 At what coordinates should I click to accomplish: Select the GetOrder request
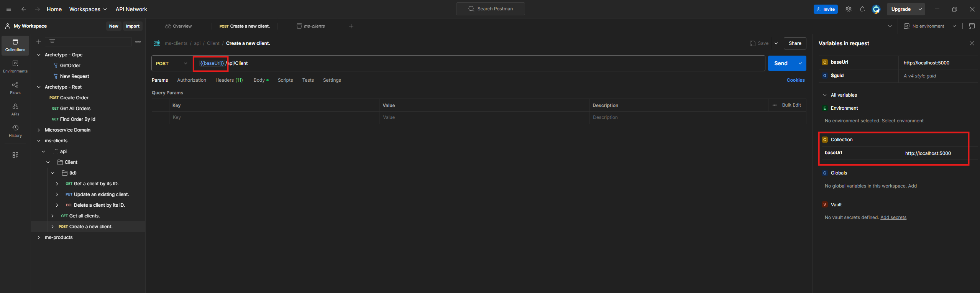coord(70,66)
